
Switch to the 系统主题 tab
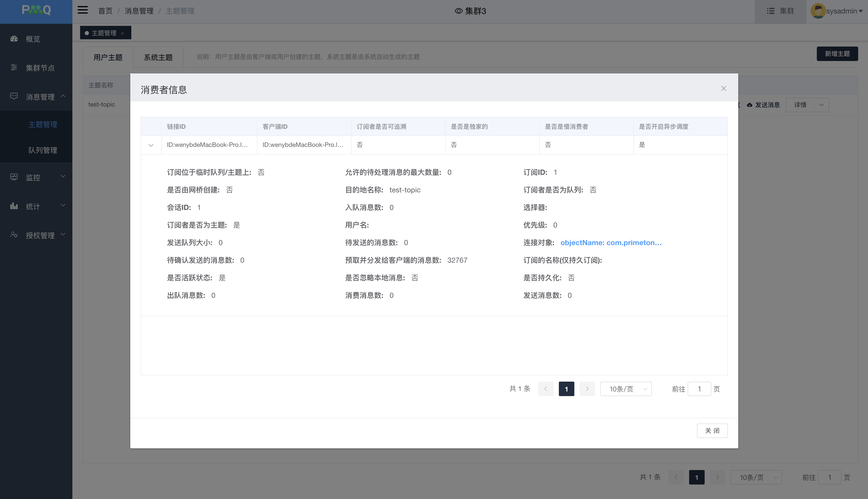(158, 57)
